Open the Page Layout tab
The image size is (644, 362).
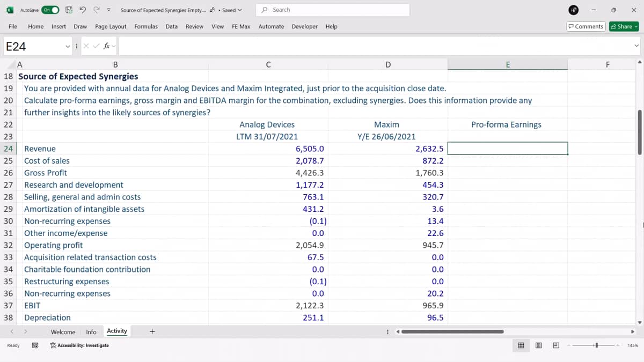coord(111,26)
